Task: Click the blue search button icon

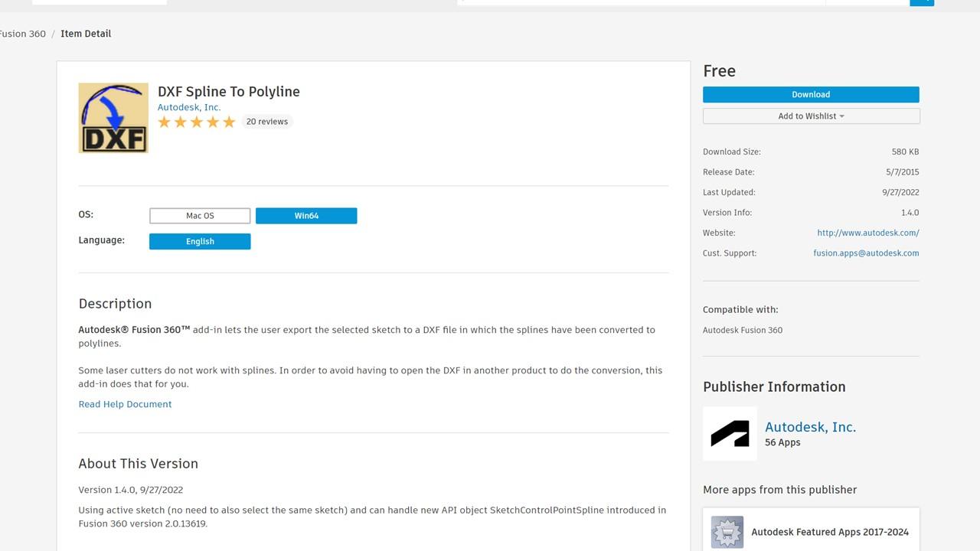Action: pyautogui.click(x=922, y=2)
